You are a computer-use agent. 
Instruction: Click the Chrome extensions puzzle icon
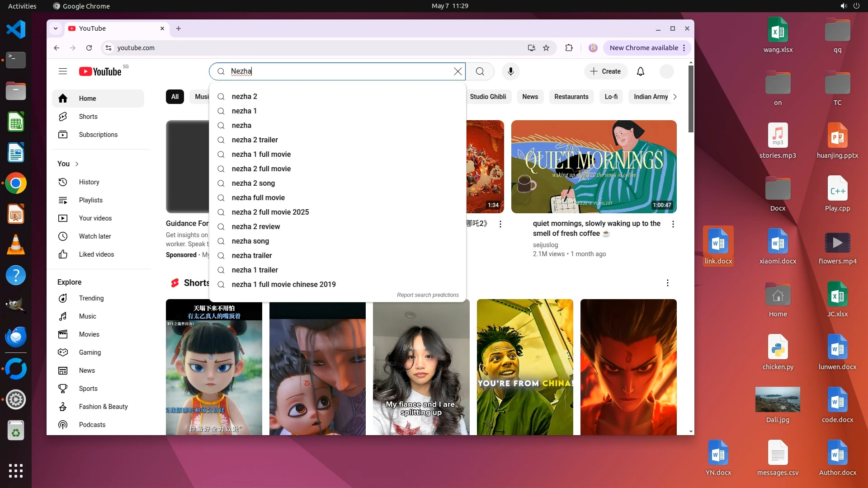(569, 48)
